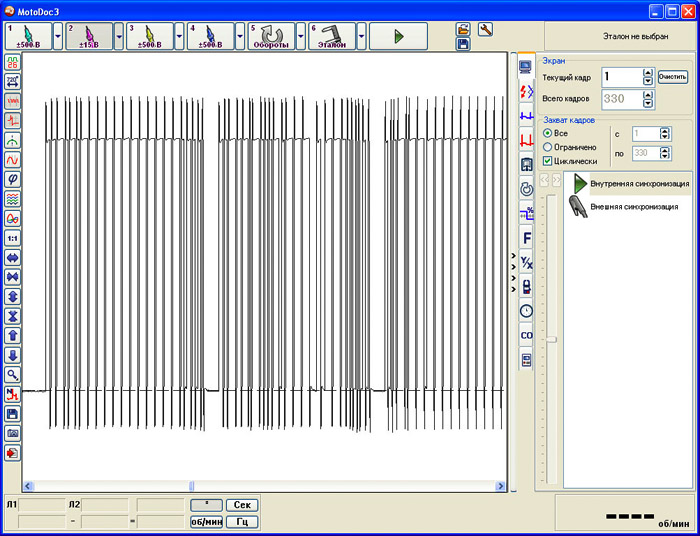700x536 pixels.
Task: Open dropdown arrow next to channel 1
Action: click(58, 36)
